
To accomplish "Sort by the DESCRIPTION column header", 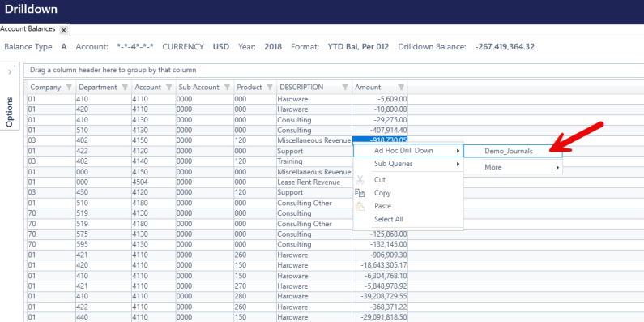I will (301, 87).
